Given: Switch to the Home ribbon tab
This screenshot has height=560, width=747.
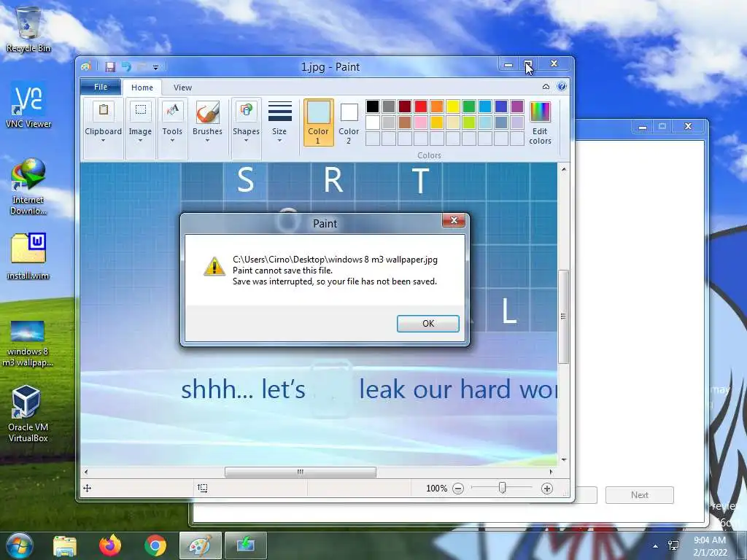Looking at the screenshot, I should pos(142,87).
